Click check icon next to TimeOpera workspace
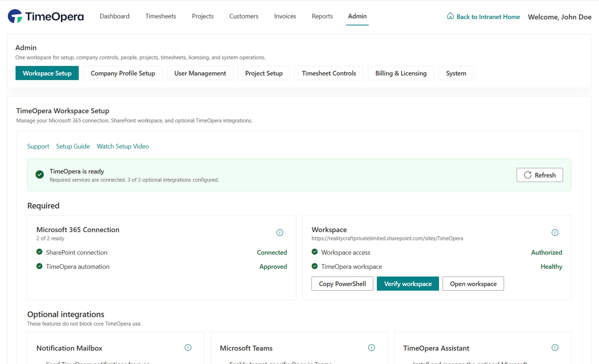 click(x=314, y=266)
